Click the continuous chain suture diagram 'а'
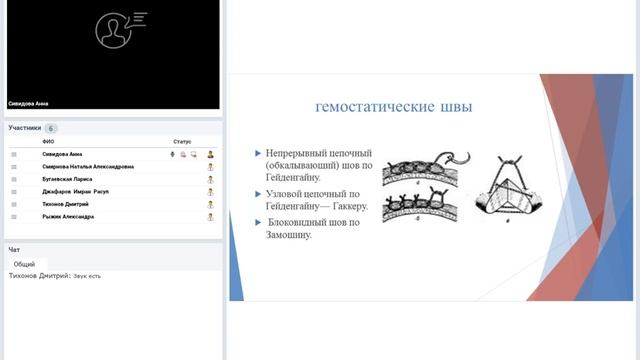 pyautogui.click(x=426, y=169)
